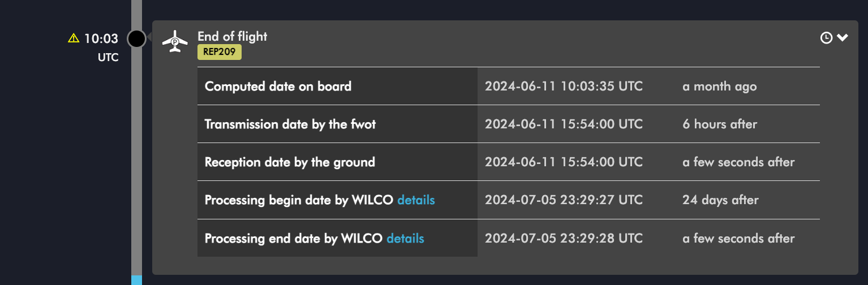Select the Computed date on board row

509,86
